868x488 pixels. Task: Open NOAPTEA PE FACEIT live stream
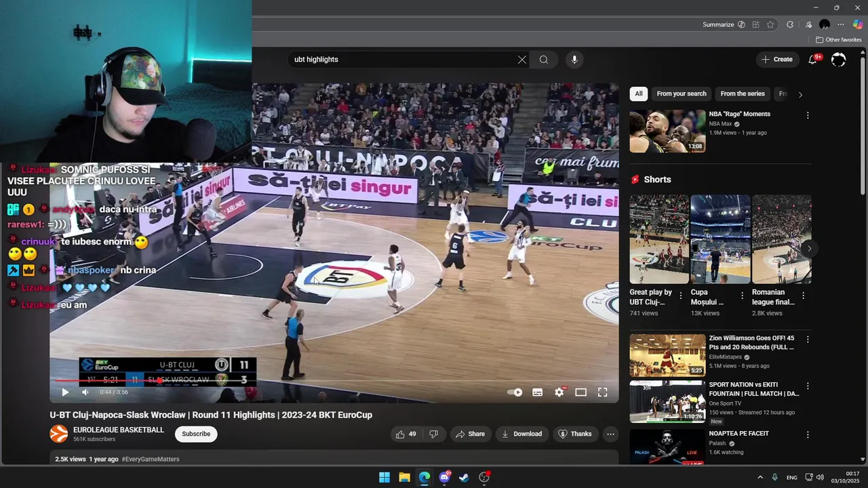667,446
